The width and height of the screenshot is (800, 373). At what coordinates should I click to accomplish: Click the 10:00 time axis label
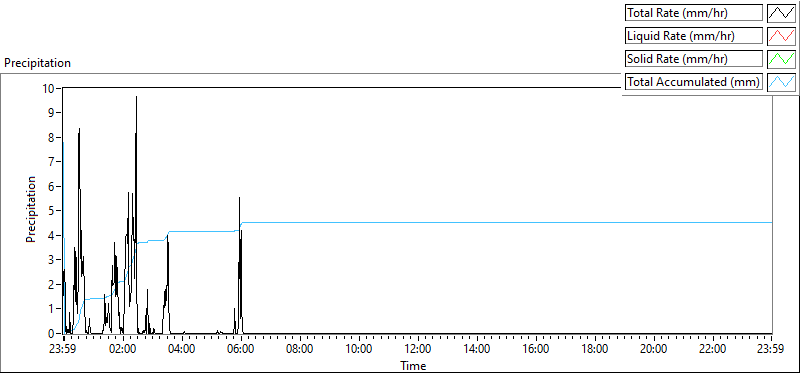359,350
